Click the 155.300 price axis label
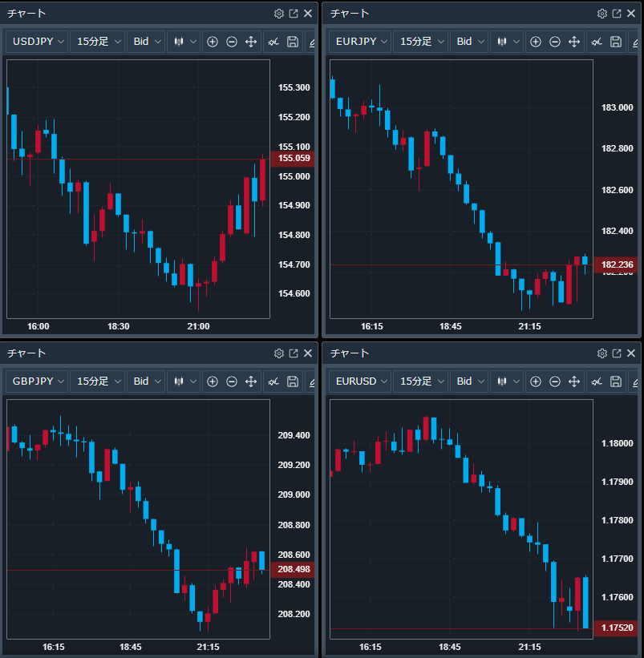The width and height of the screenshot is (644, 658). [x=294, y=87]
